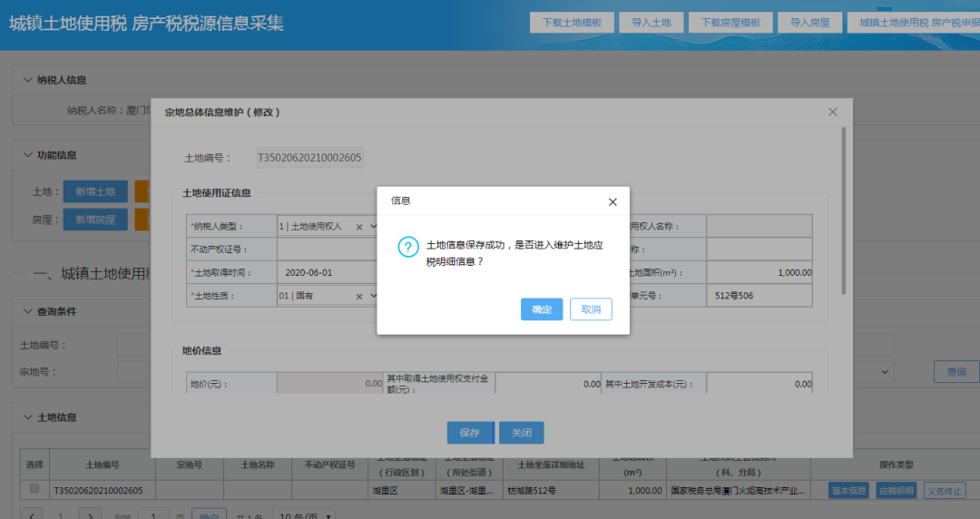The height and width of the screenshot is (519, 980).
Task: Click the 下载土地模板 button
Action: point(572,23)
